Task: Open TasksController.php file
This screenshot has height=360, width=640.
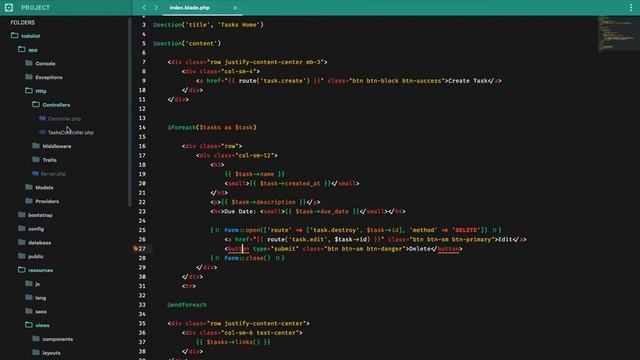Action: pyautogui.click(x=66, y=132)
